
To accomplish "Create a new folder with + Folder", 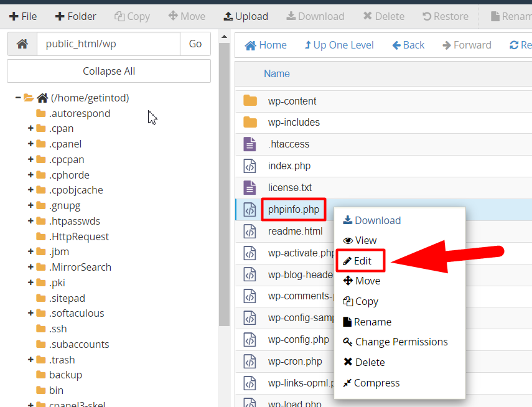I will pyautogui.click(x=76, y=16).
